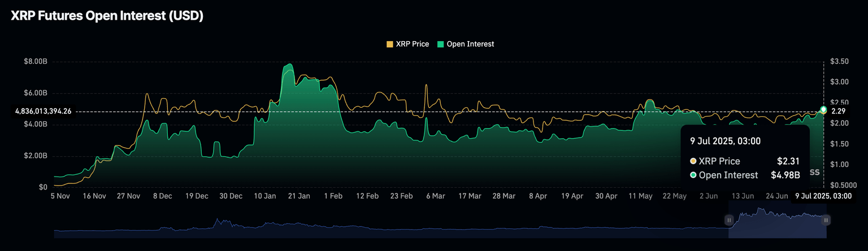Click the 16 Nov x-axis label
The height and width of the screenshot is (251, 868).
94,196
